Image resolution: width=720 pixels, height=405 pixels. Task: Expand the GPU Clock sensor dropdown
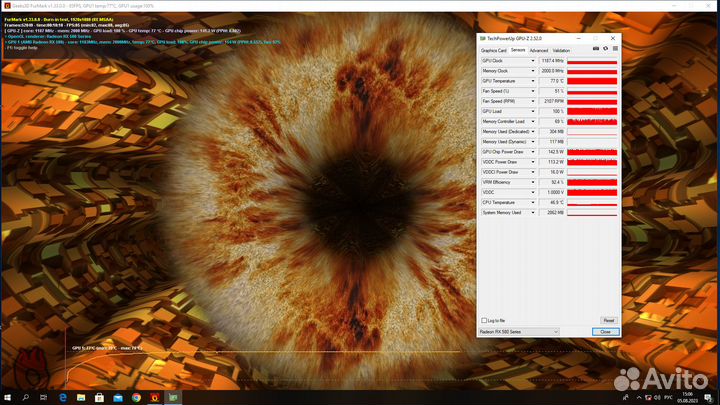coord(534,61)
